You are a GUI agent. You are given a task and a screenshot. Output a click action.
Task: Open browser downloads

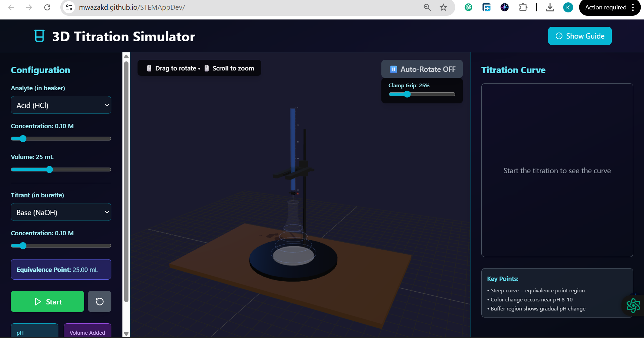click(550, 7)
